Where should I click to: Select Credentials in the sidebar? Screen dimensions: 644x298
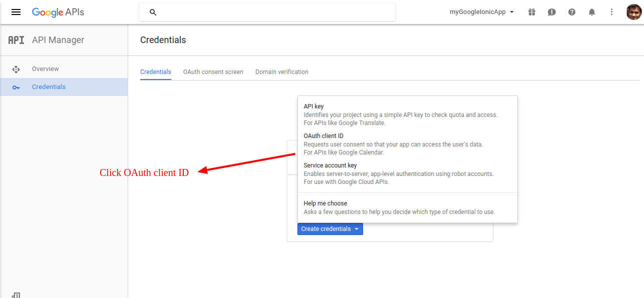[64, 87]
